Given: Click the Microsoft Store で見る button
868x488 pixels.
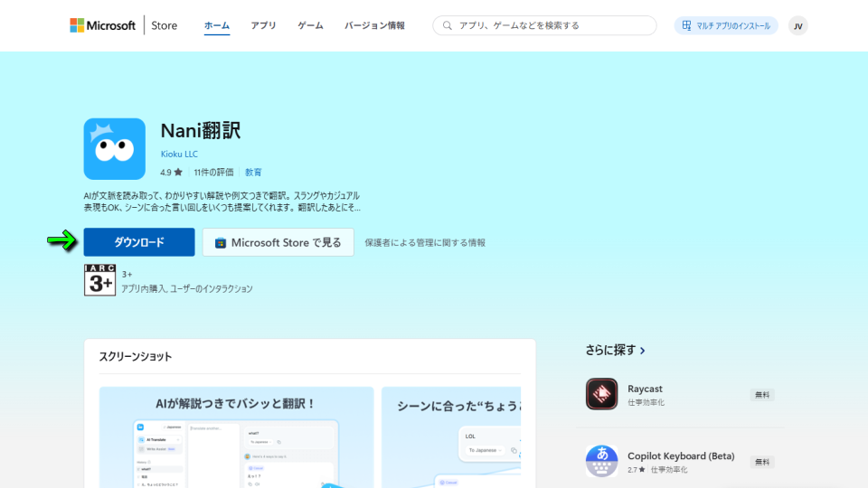Looking at the screenshot, I should [x=278, y=242].
